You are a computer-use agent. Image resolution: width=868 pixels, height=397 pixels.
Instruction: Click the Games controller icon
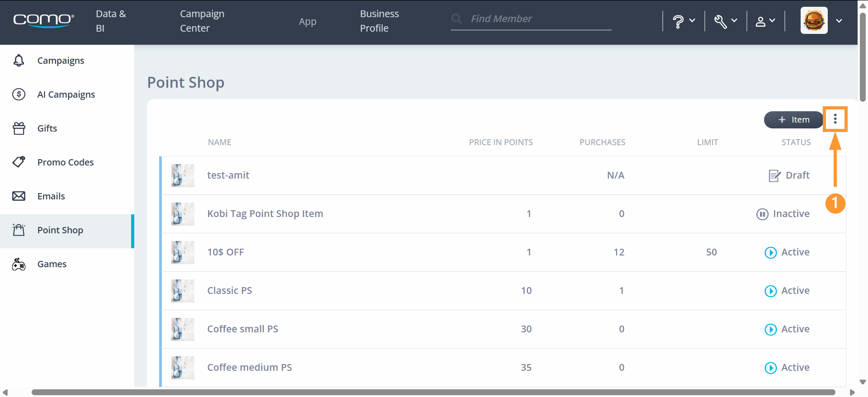19,264
